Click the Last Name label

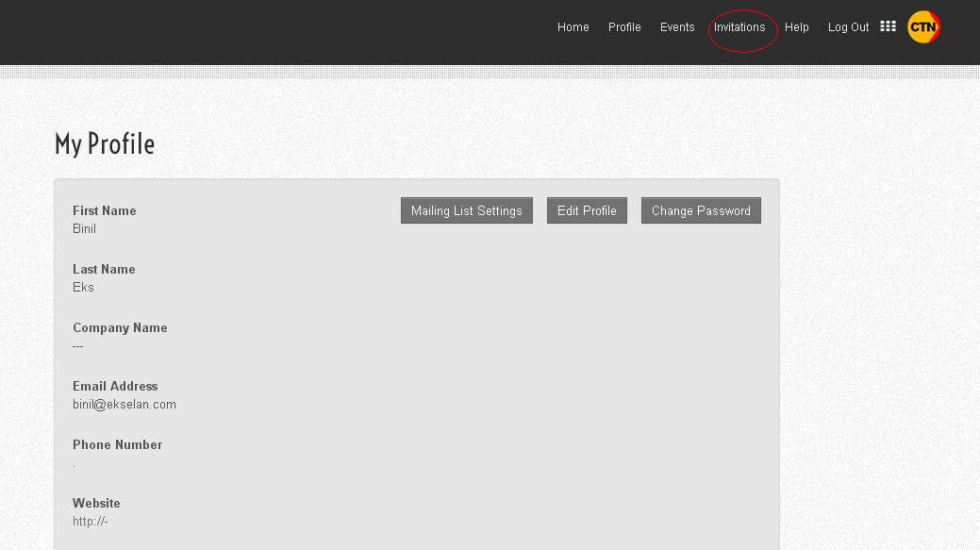[x=104, y=269]
